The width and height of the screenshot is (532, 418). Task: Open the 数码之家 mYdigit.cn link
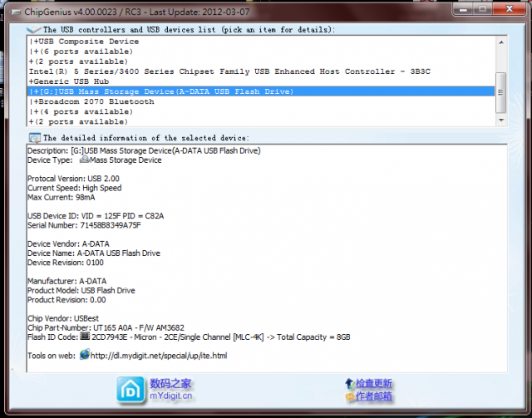pyautogui.click(x=171, y=389)
